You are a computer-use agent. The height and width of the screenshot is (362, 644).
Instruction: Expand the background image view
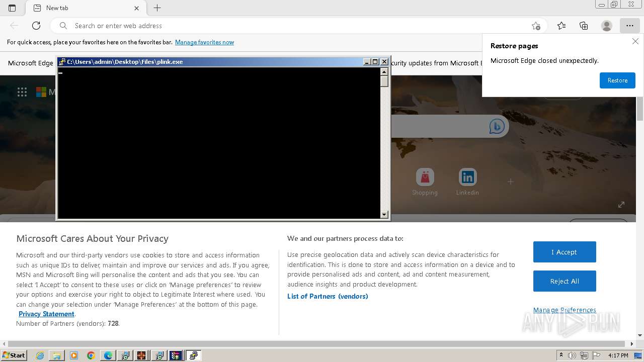point(621,205)
